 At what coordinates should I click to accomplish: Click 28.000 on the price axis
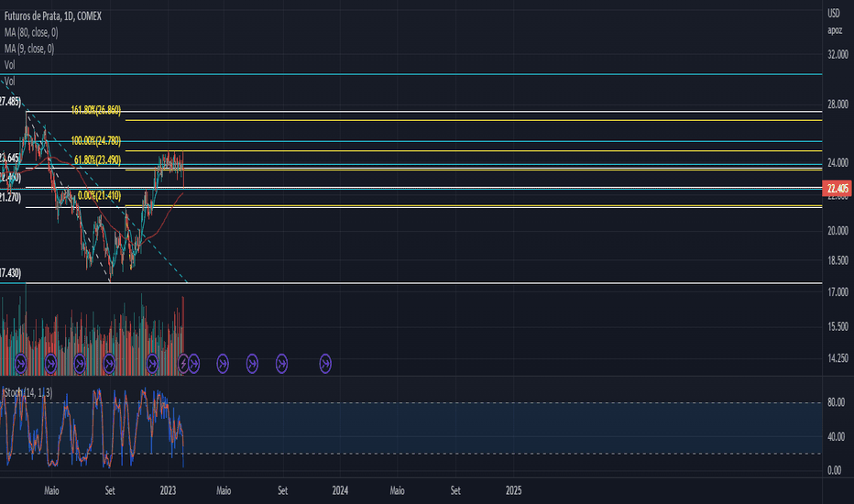[x=838, y=104]
